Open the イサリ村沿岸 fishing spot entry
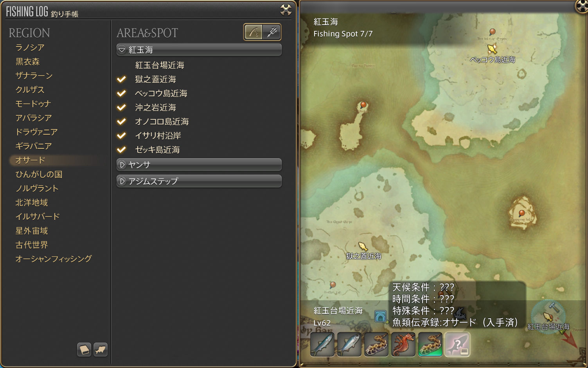The height and width of the screenshot is (368, 588). (x=158, y=135)
